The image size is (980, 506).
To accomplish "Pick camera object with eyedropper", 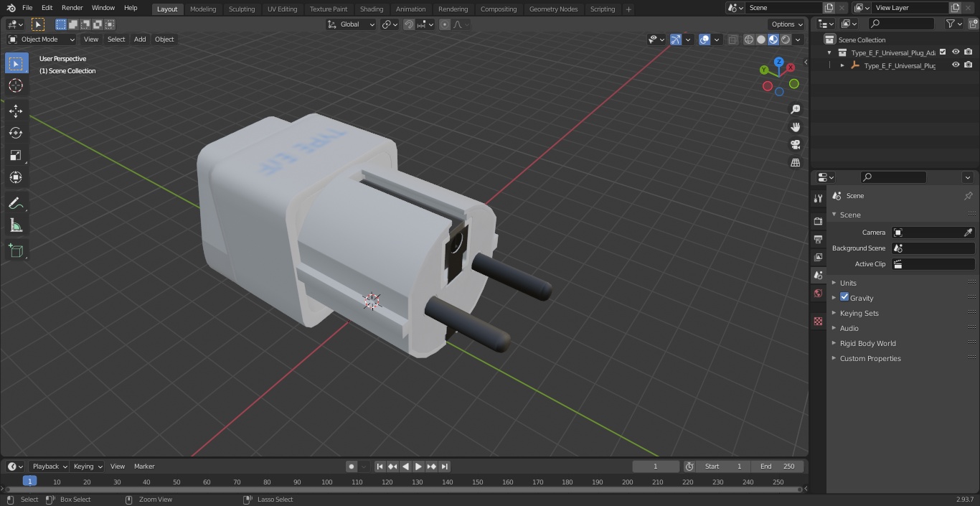I will (968, 233).
